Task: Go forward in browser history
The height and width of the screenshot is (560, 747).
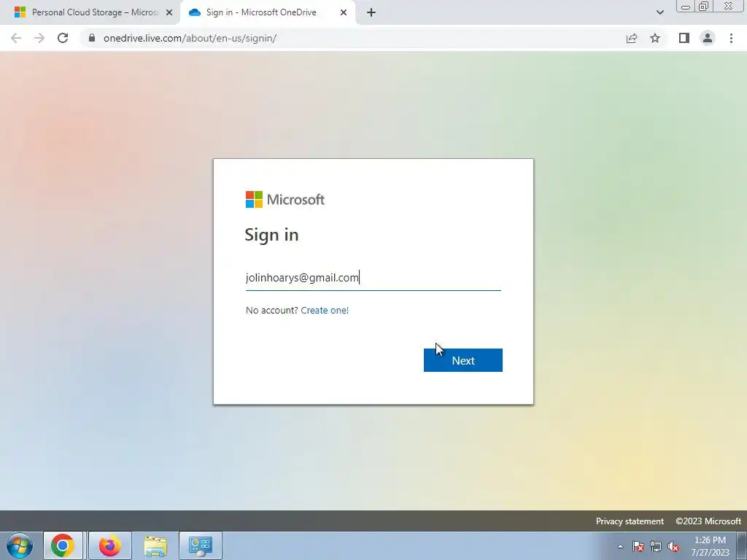Action: point(39,38)
